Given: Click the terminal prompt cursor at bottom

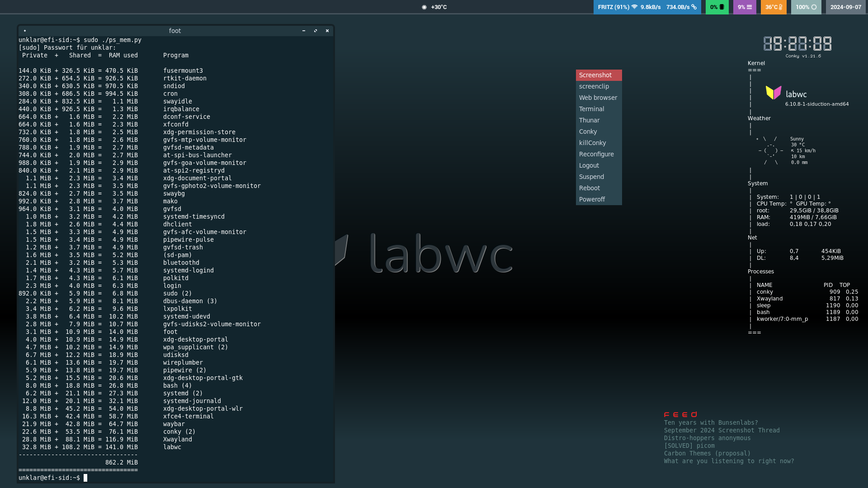Looking at the screenshot, I should [85, 478].
